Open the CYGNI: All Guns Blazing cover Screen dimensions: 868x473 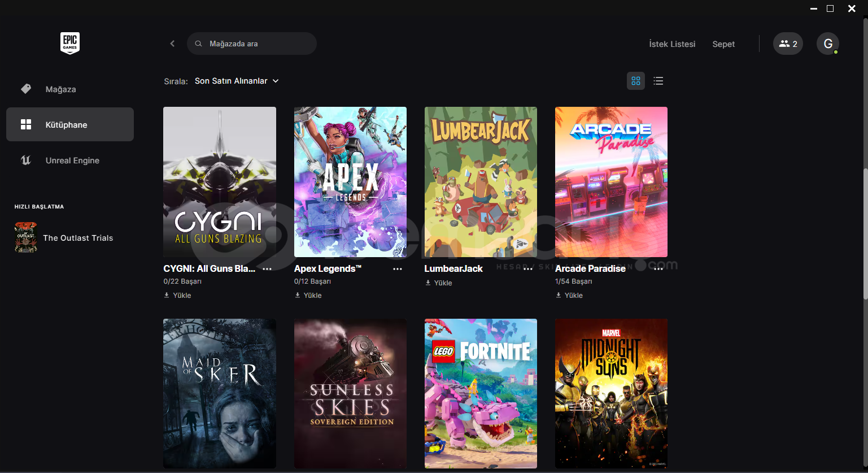click(220, 182)
